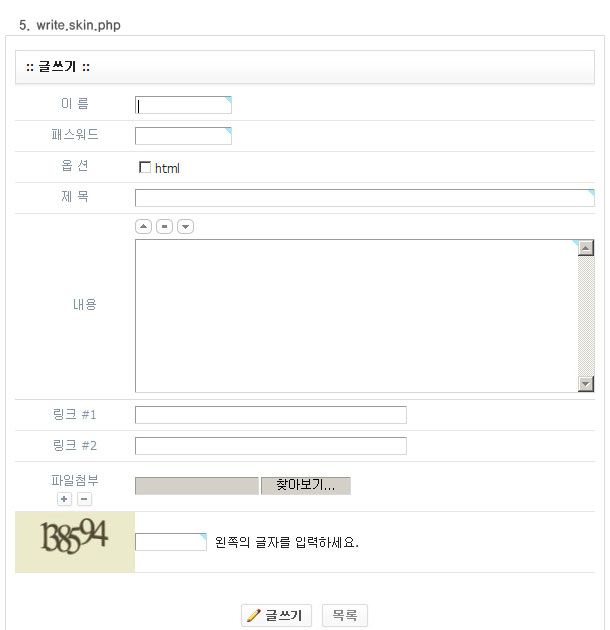The image size is (610, 630).
Task: Enable the html option checkbox
Action: [145, 167]
